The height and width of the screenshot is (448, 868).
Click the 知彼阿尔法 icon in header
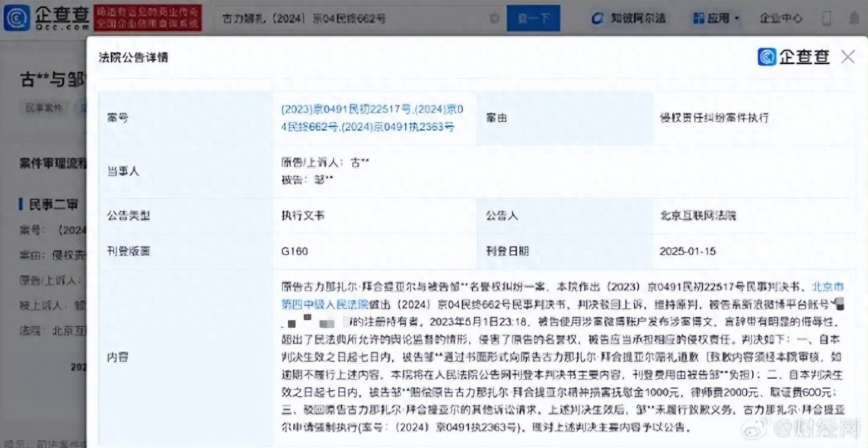598,18
